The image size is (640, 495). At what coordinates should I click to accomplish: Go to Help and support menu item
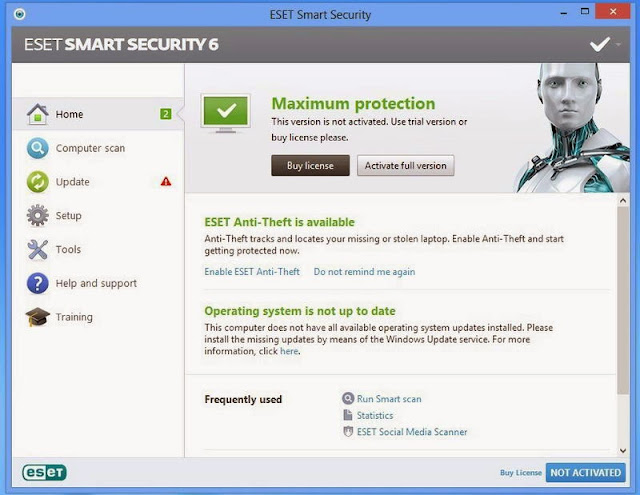98,283
